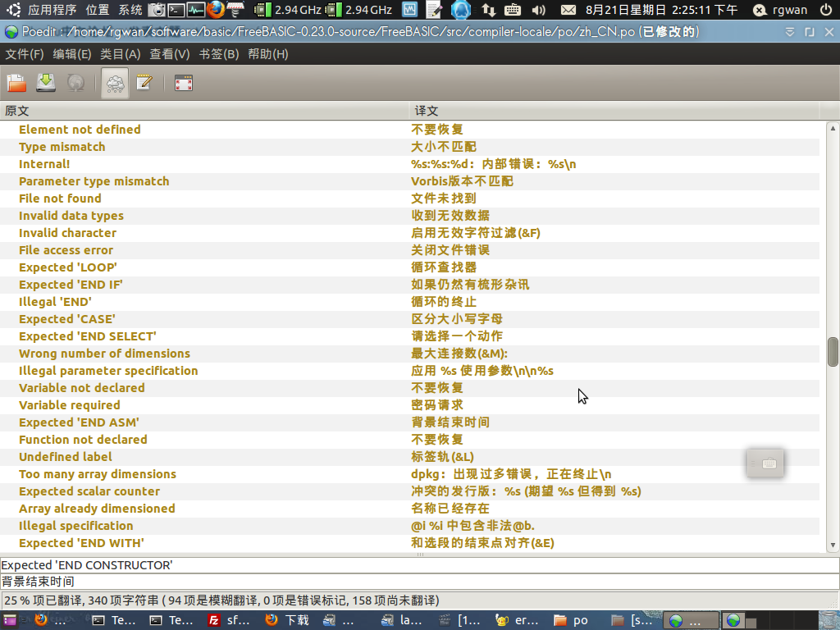Image resolution: width=840 pixels, height=630 pixels.
Task: Select the 'File not found' entry
Action: pos(409,199)
